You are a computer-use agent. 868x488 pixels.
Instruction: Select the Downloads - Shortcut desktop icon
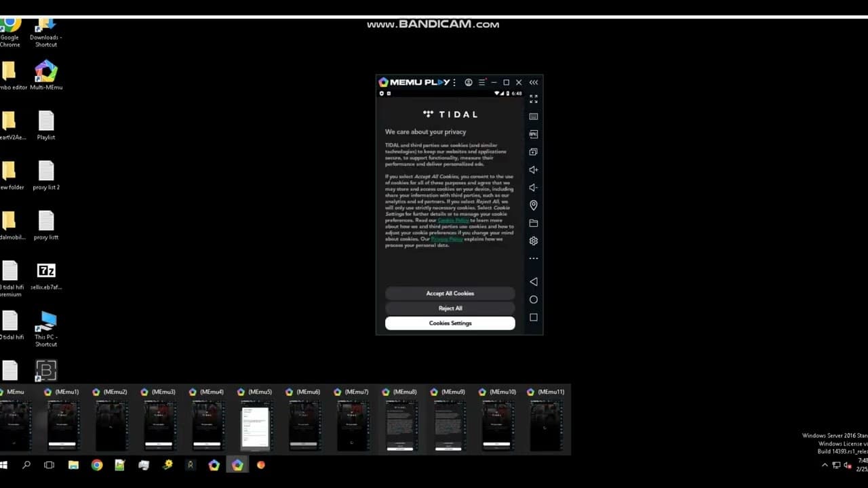(x=46, y=31)
